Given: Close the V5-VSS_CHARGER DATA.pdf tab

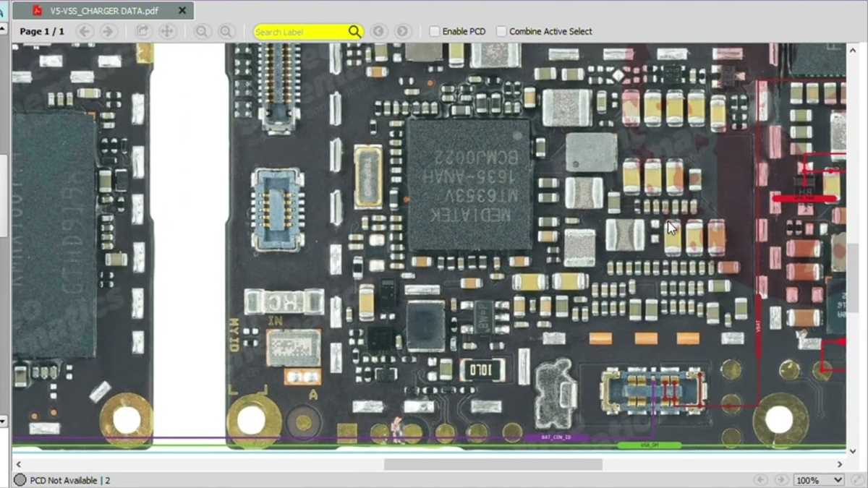Looking at the screenshot, I should click(182, 11).
